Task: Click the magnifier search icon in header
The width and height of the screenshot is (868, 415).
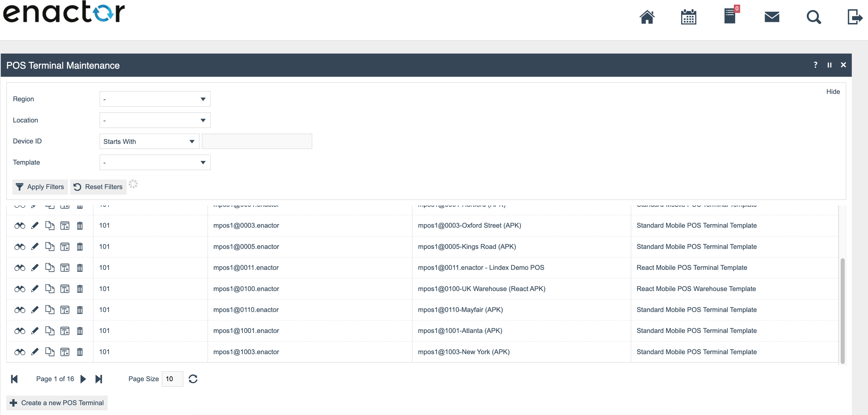Action: point(813,17)
